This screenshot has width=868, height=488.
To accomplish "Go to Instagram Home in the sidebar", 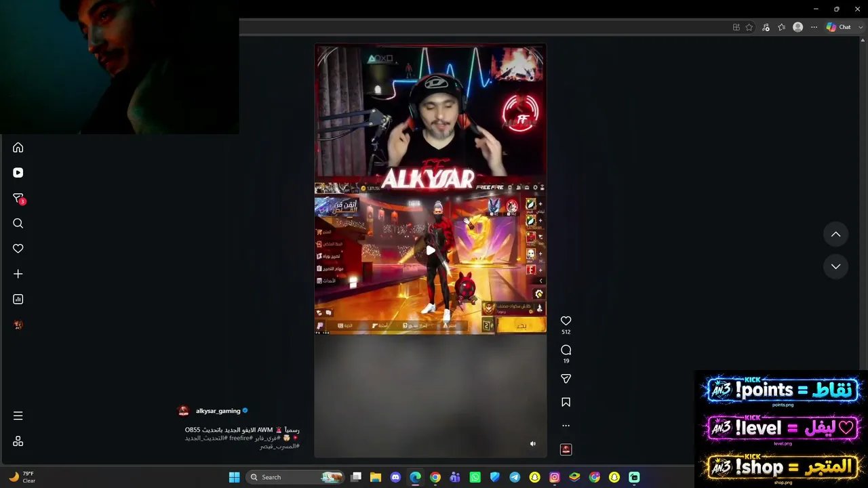I will [x=18, y=148].
